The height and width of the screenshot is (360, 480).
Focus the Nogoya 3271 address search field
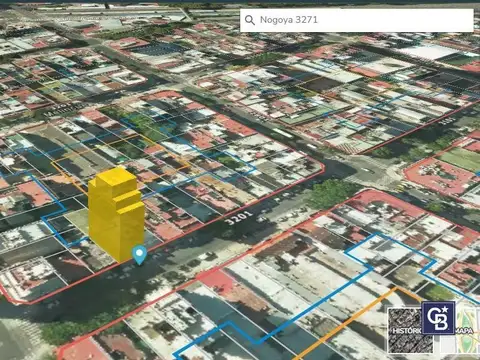(x=357, y=20)
